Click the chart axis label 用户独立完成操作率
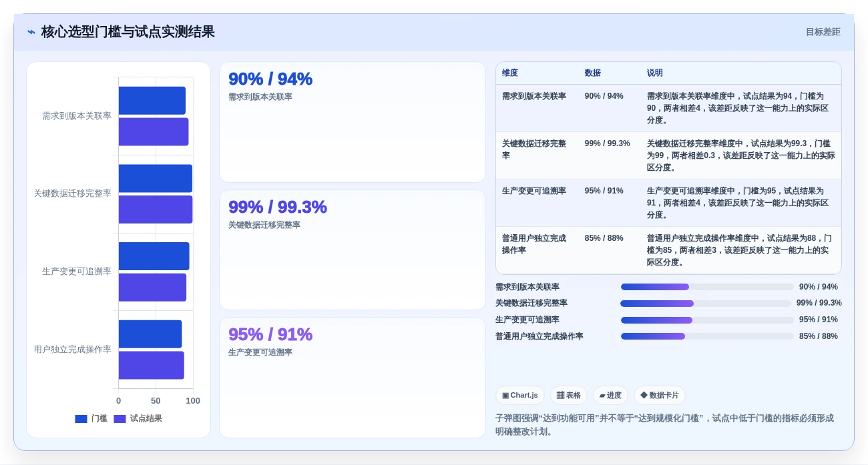 (x=73, y=349)
